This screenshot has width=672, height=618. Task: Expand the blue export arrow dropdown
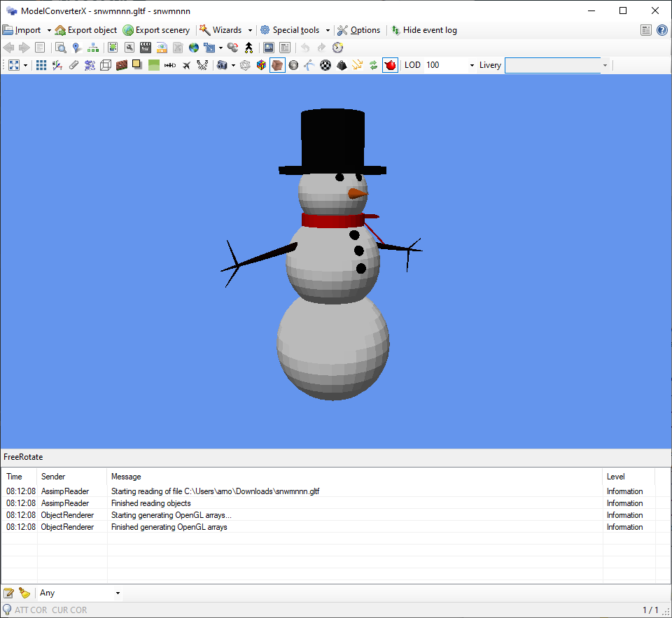220,48
